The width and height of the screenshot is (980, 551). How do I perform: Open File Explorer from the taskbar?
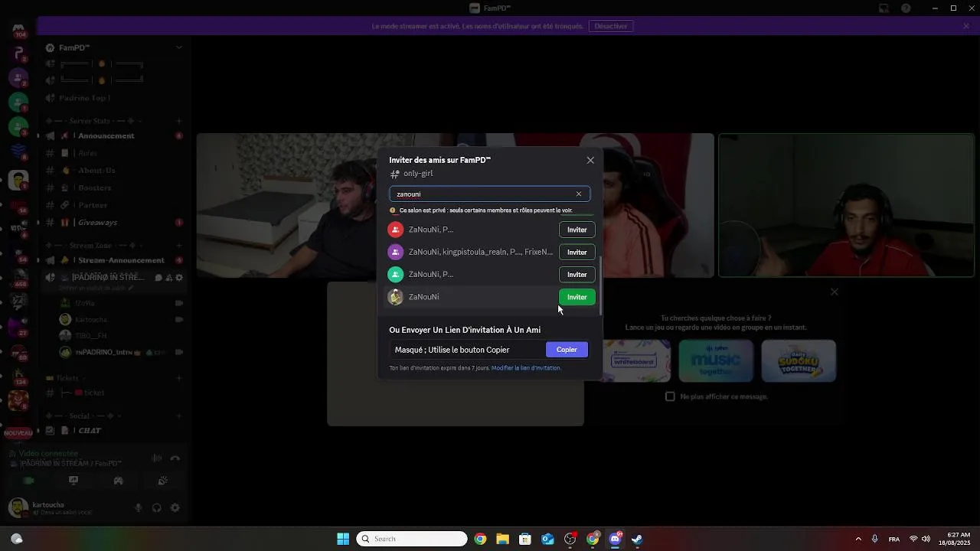[x=502, y=539]
